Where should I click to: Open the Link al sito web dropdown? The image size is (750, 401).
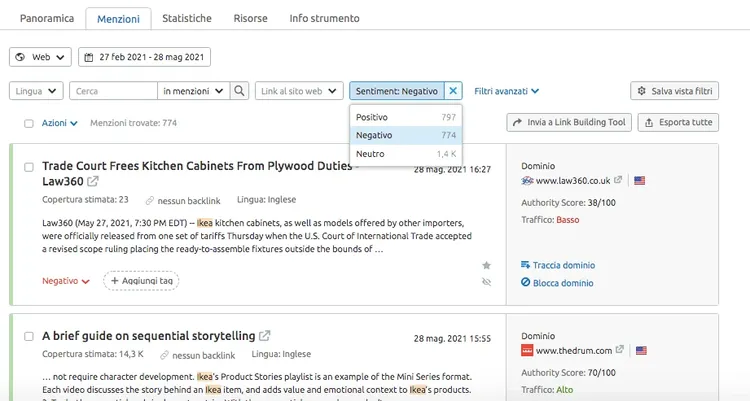(x=299, y=91)
